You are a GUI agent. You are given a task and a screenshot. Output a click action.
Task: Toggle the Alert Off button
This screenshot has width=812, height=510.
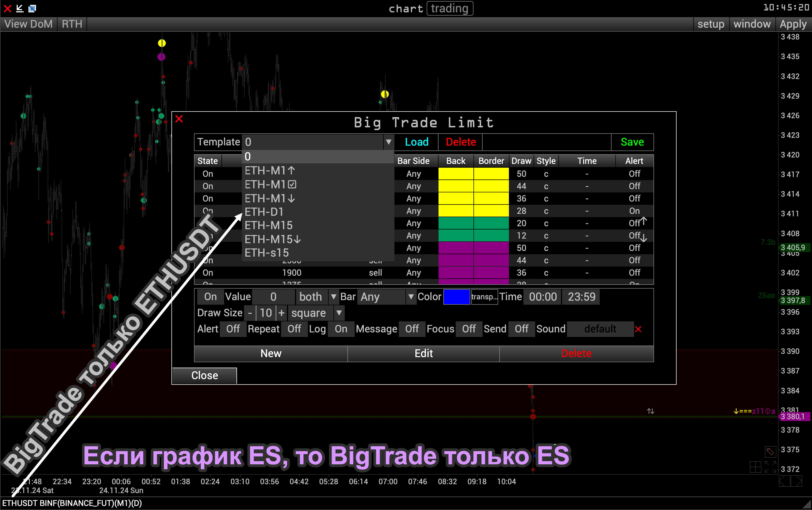(x=233, y=329)
